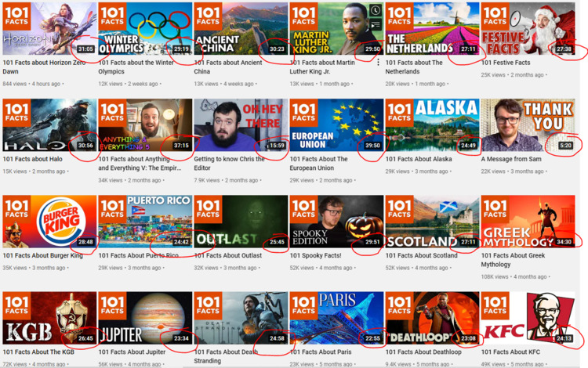This screenshot has width=588, height=368.
Task: Open the Ancient China video thumbnail
Action: [241, 28]
